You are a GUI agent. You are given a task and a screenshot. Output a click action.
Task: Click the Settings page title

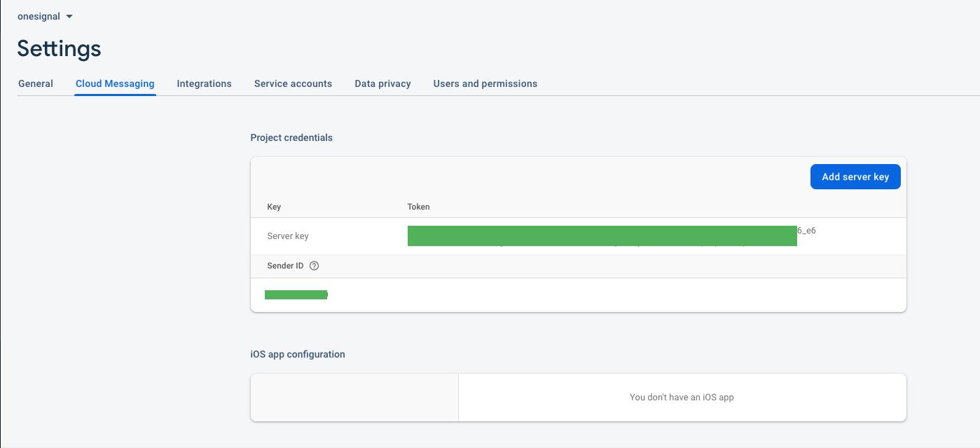pyautogui.click(x=59, y=48)
